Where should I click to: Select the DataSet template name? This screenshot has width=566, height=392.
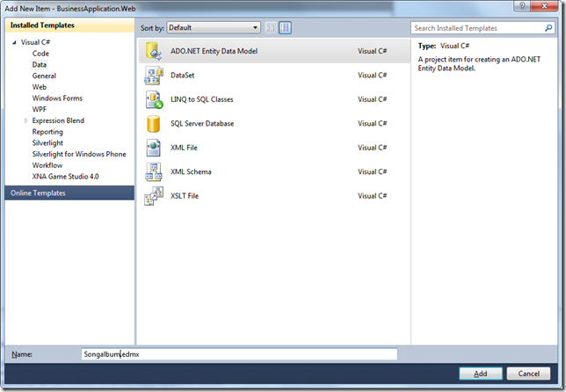click(x=183, y=76)
